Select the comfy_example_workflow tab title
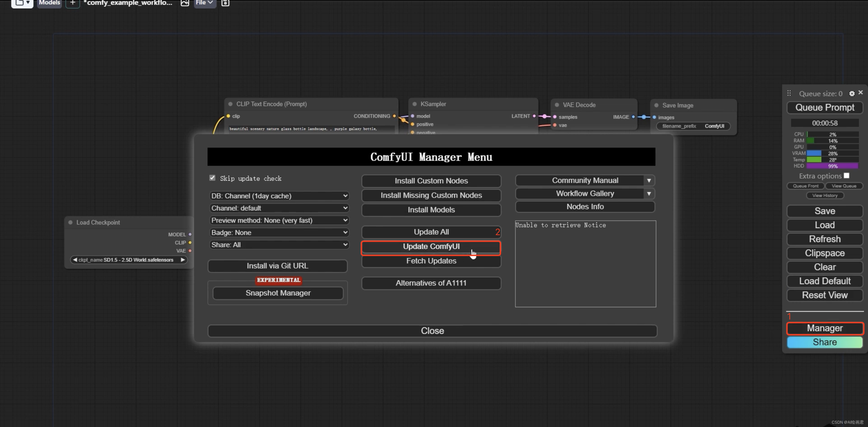Viewport: 868px width, 427px height. pos(128,3)
